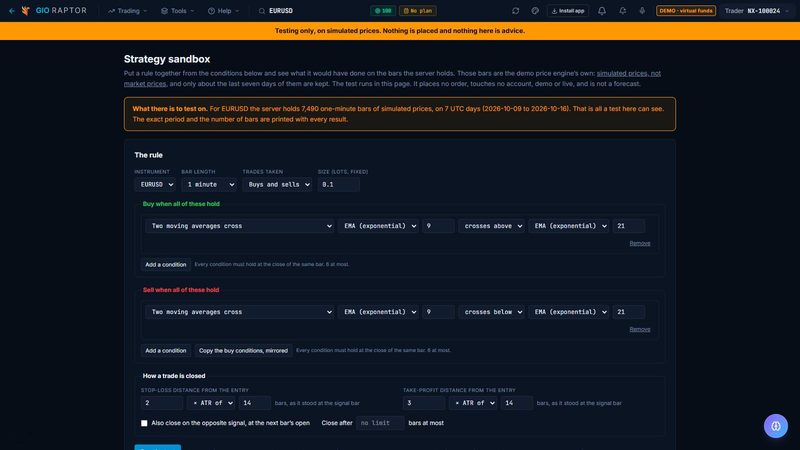Image resolution: width=800 pixels, height=450 pixels.
Task: Click the stop-loss ATR period field
Action: [x=255, y=403]
